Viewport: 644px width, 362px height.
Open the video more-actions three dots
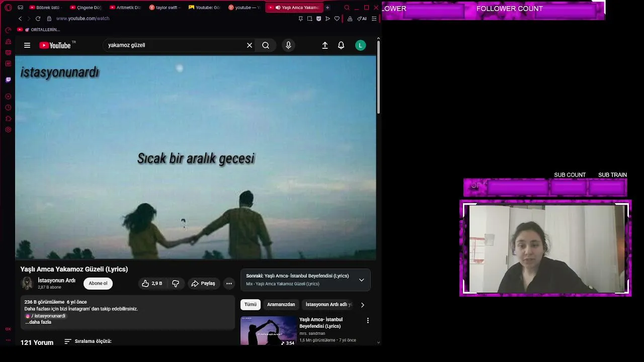coord(229,284)
